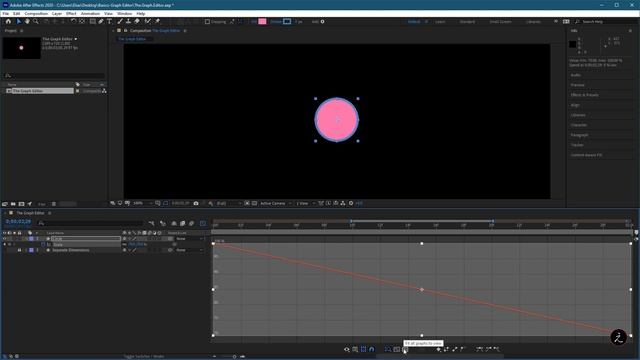Switch to the Small Screen workspace
Viewport: 640px width, 360px height.
tap(500, 22)
